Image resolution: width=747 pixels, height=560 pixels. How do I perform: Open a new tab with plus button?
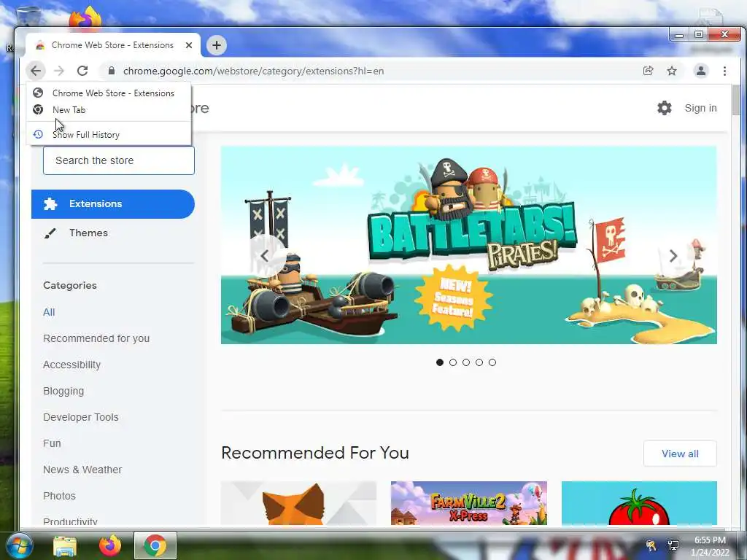pyautogui.click(x=216, y=45)
